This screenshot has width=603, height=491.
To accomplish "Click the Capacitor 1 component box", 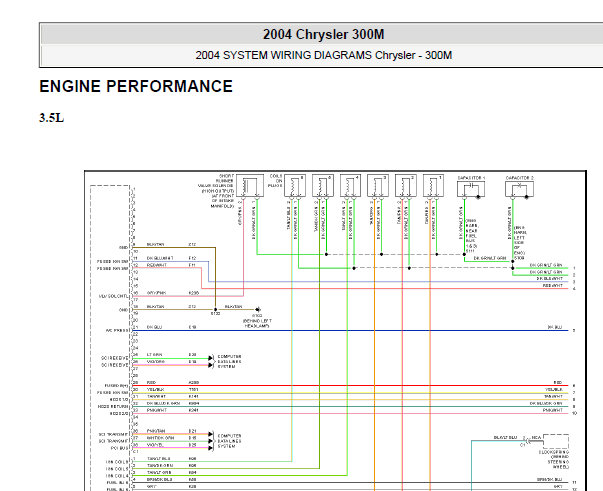I will point(471,189).
